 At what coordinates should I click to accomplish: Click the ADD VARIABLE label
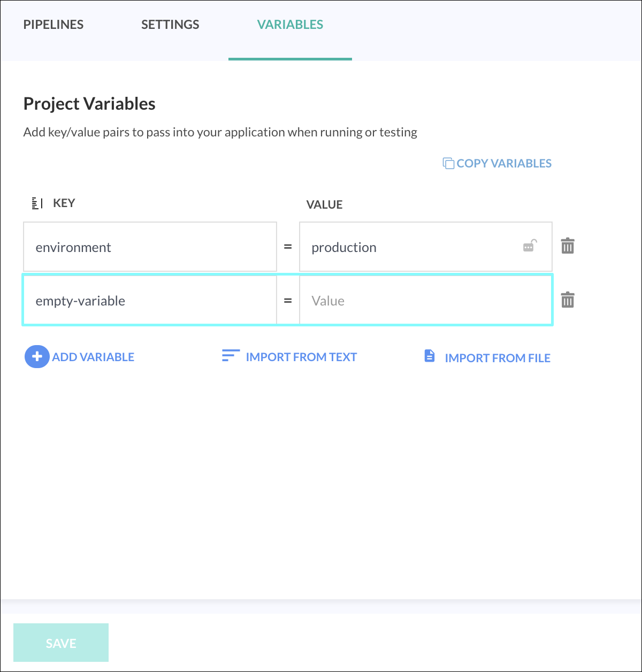(93, 357)
